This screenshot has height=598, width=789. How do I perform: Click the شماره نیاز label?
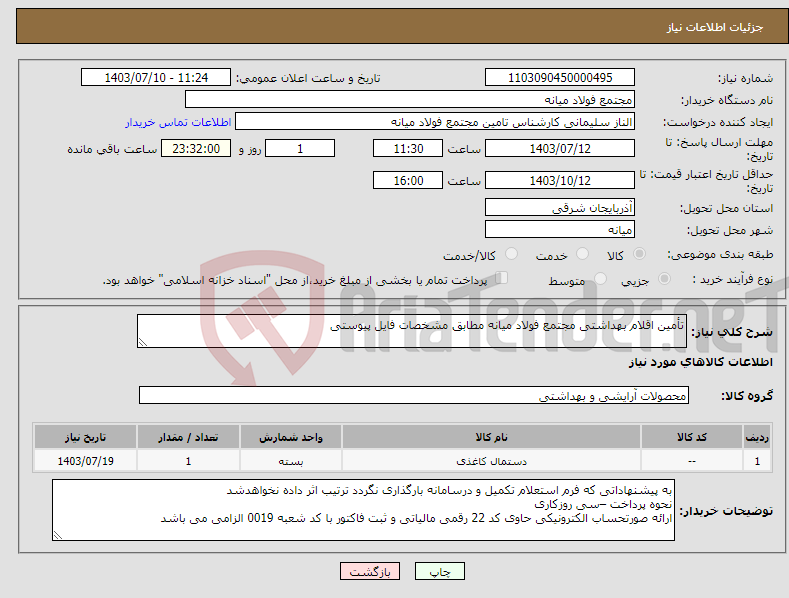(745, 78)
